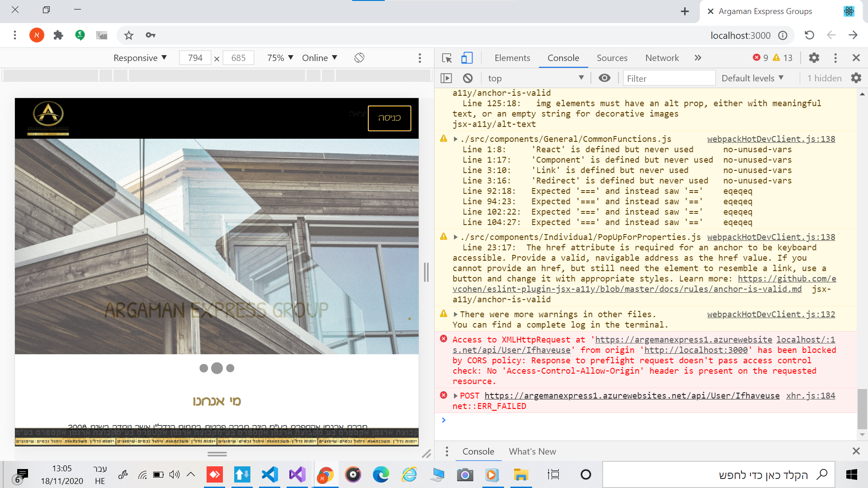Open the xhr.js:184 source link
The image size is (868, 488).
tap(810, 396)
